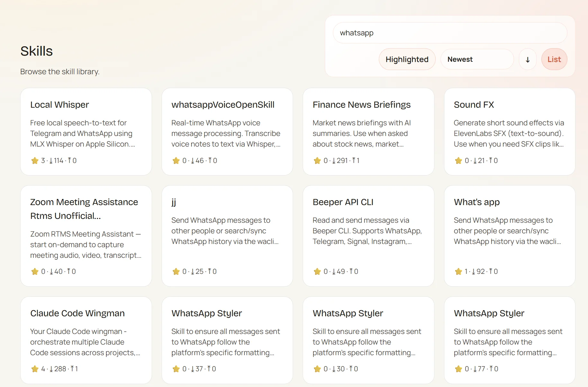Click the "Skills" page heading
Screen dimensions: 588x387
coord(37,51)
